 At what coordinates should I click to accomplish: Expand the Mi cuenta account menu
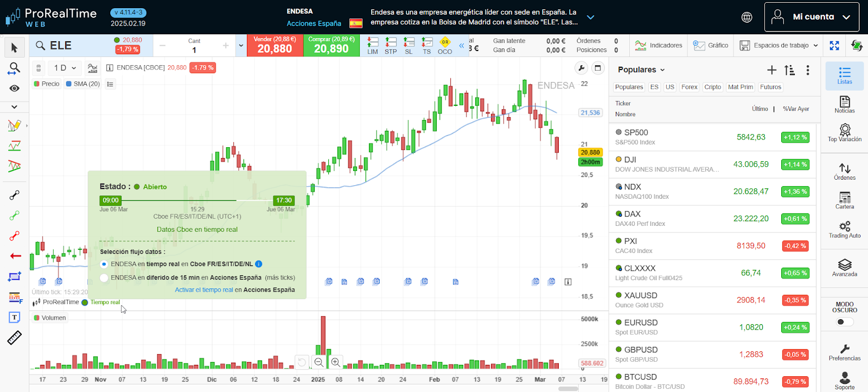coord(812,17)
